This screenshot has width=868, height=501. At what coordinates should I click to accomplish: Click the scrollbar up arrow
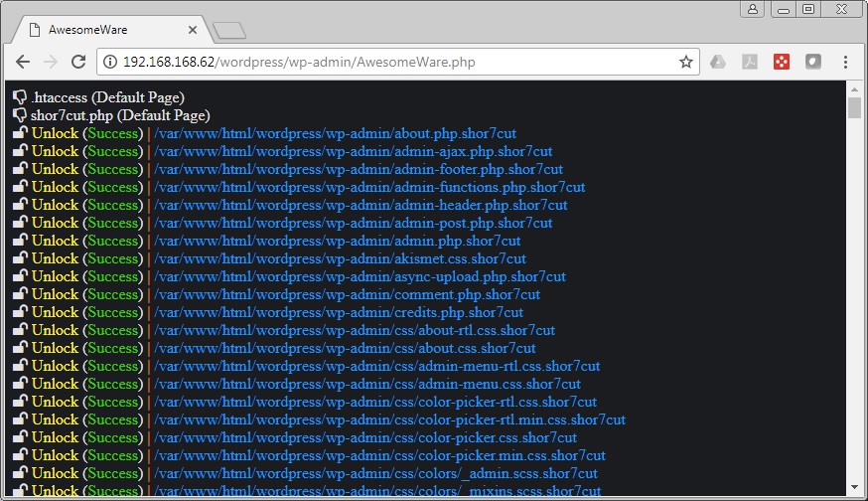click(x=854, y=88)
